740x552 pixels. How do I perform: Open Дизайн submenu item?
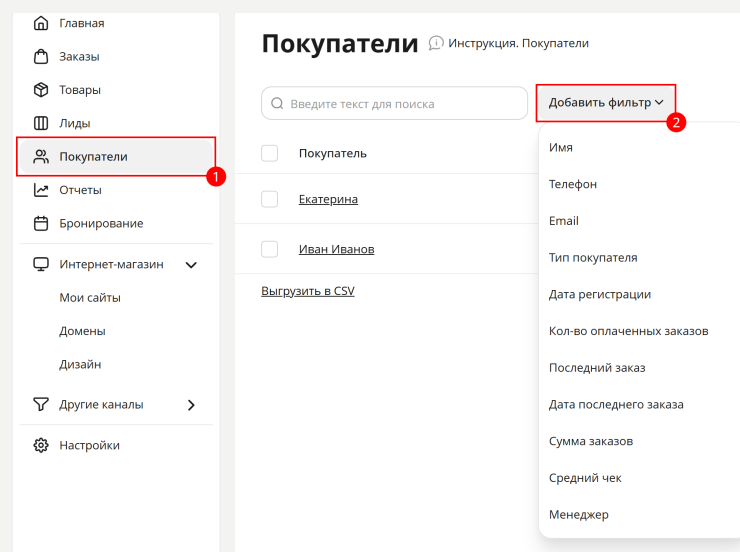[80, 365]
